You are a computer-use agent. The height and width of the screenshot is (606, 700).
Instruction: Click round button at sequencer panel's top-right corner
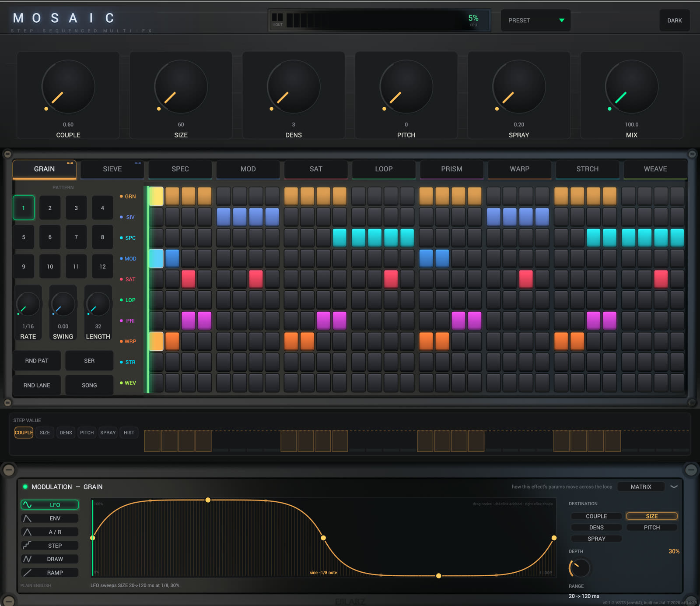692,154
